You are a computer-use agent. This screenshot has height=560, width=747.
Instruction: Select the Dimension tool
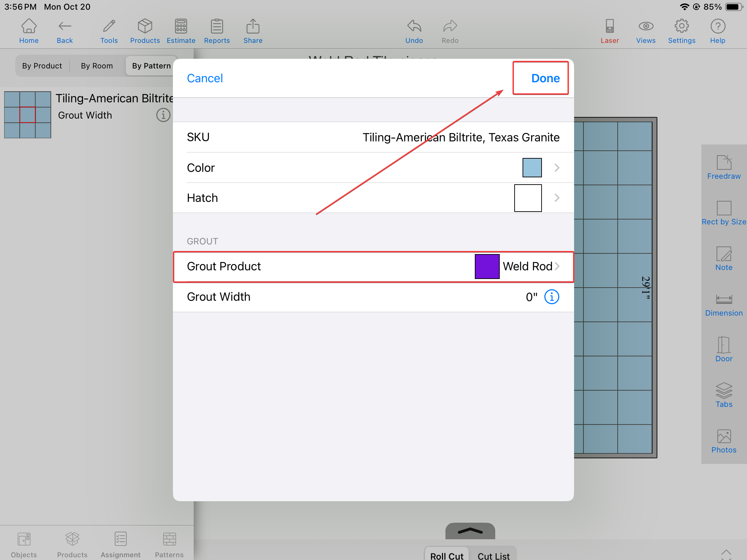(x=723, y=305)
